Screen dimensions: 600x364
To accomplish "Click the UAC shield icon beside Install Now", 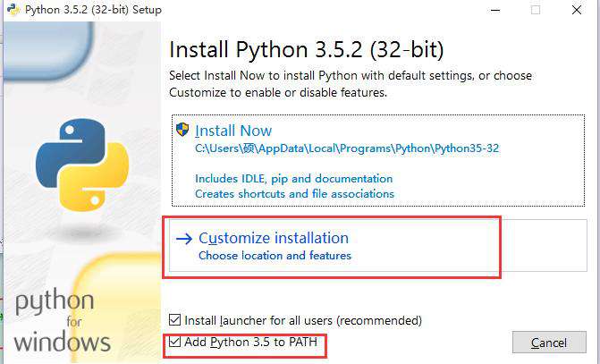I will 182,130.
